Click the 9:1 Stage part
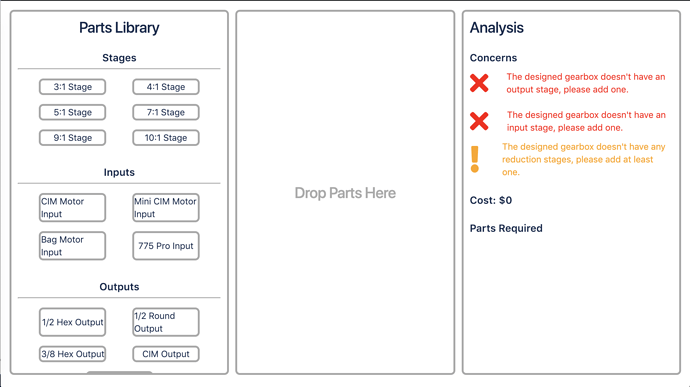690x387 pixels. pyautogui.click(x=73, y=138)
